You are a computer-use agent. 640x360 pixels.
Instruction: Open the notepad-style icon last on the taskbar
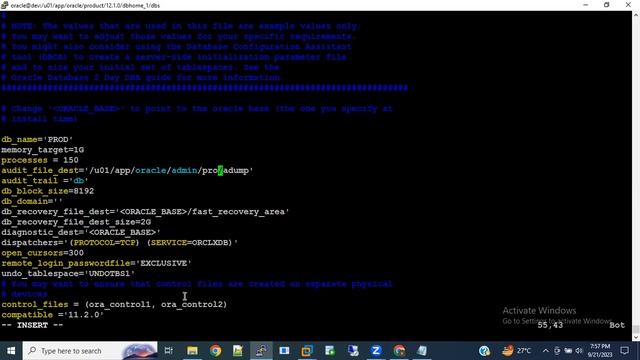pyautogui.click(x=422, y=351)
